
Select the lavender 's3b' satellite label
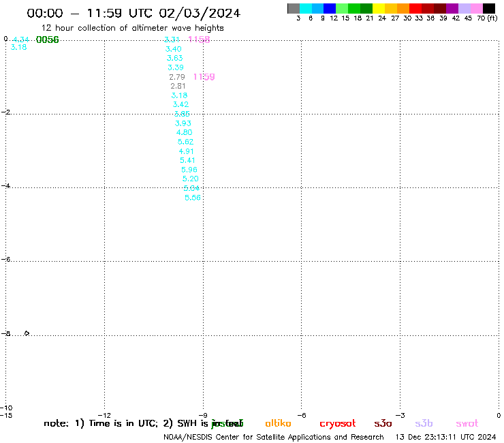(x=424, y=423)
